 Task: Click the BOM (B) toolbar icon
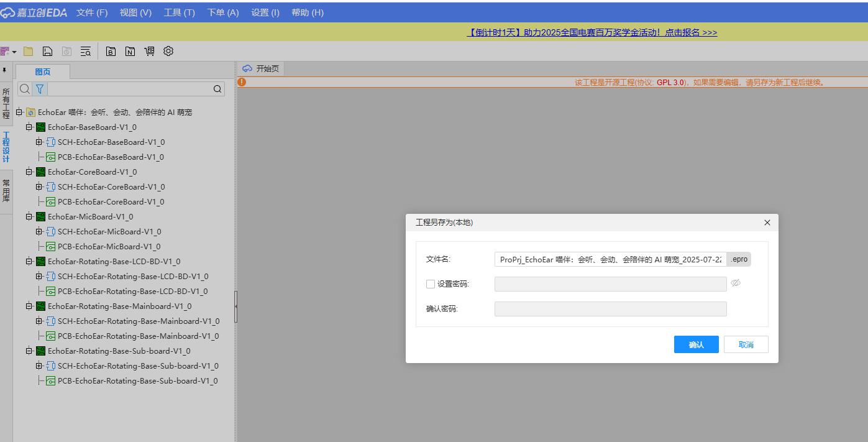(111, 52)
